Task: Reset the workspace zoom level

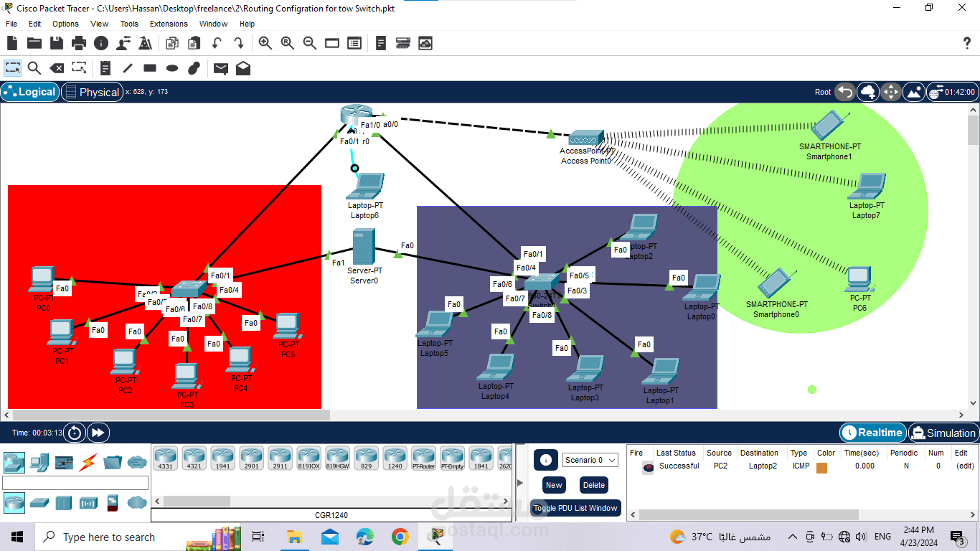Action: click(288, 44)
